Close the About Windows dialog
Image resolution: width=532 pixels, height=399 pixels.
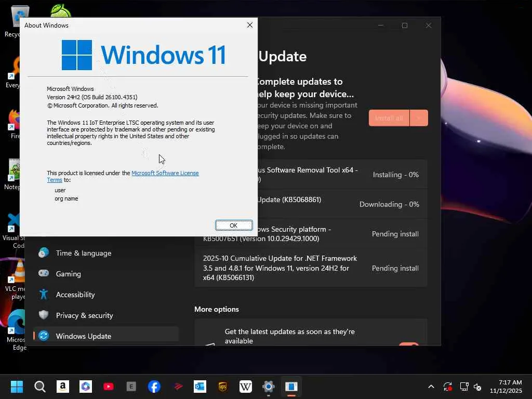(250, 25)
